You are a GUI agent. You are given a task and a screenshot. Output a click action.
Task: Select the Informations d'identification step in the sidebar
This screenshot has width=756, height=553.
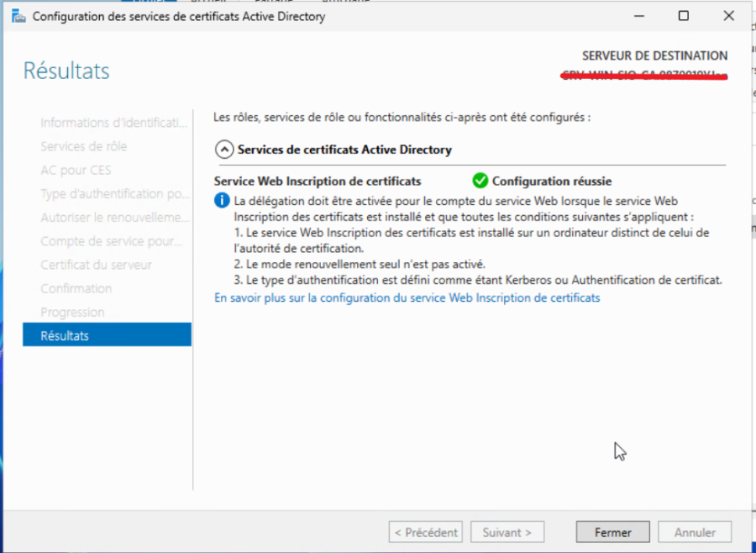(x=113, y=123)
